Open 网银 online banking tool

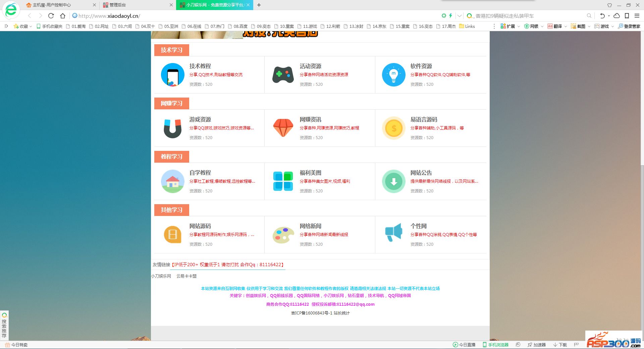click(531, 26)
